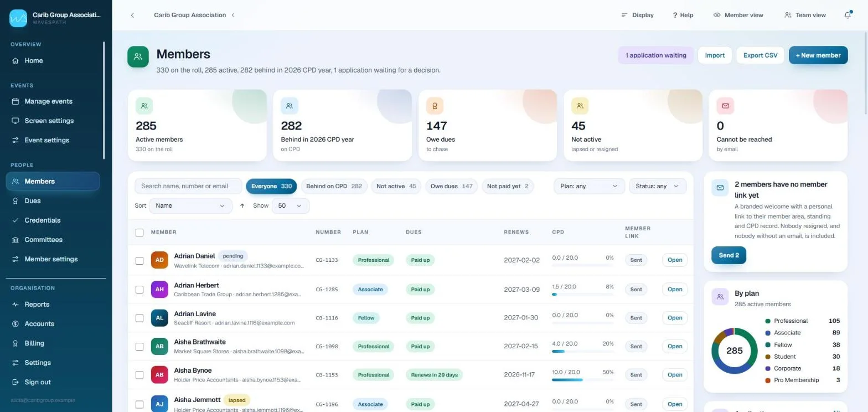The width and height of the screenshot is (868, 412).
Task: Tick the checkbox for Adrian Herbert
Action: pyautogui.click(x=139, y=289)
